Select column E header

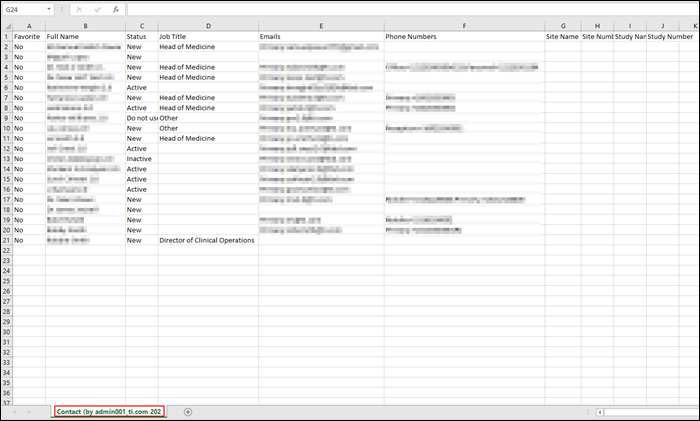point(320,25)
